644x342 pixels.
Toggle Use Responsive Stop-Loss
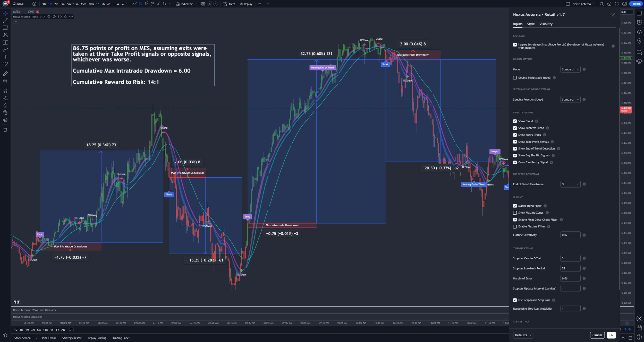click(515, 300)
